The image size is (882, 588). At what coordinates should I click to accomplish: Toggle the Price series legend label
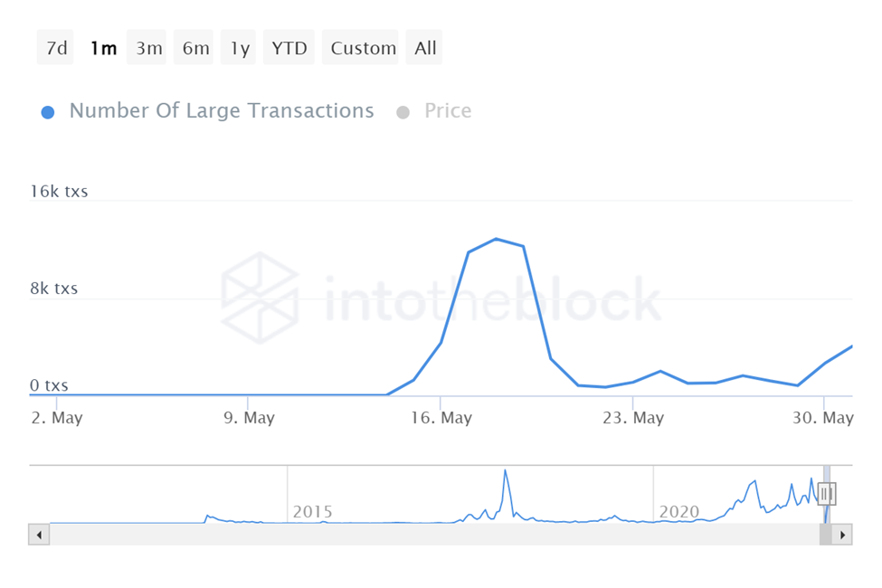click(448, 111)
